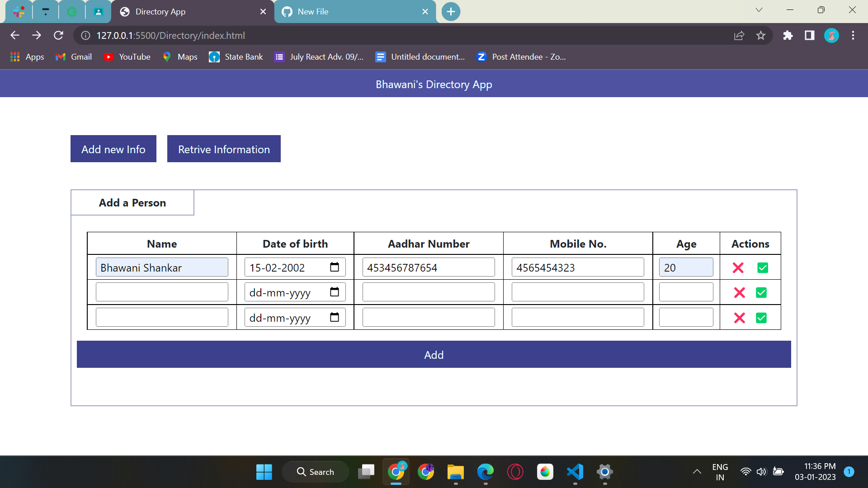Image resolution: width=868 pixels, height=488 pixels.
Task: Toggle browser side panel icon
Action: coord(810,35)
